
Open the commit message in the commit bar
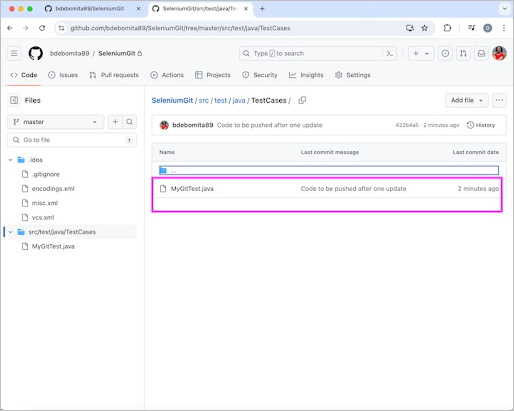tap(270, 125)
